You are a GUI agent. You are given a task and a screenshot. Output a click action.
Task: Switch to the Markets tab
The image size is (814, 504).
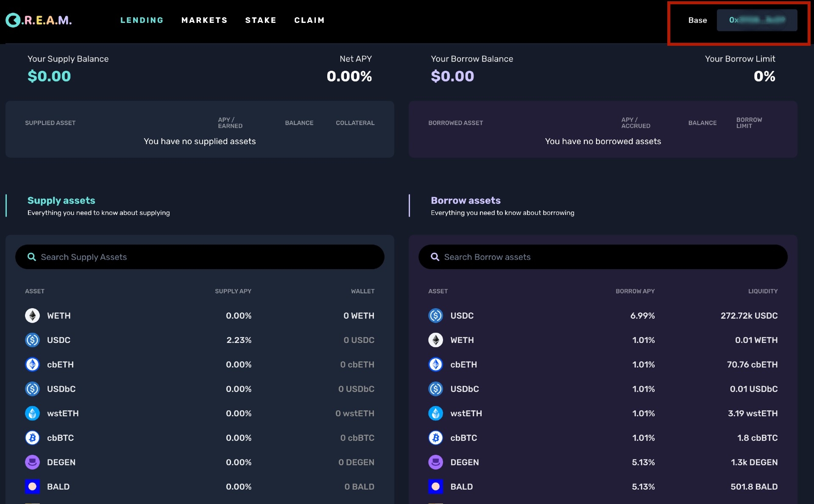pyautogui.click(x=204, y=20)
